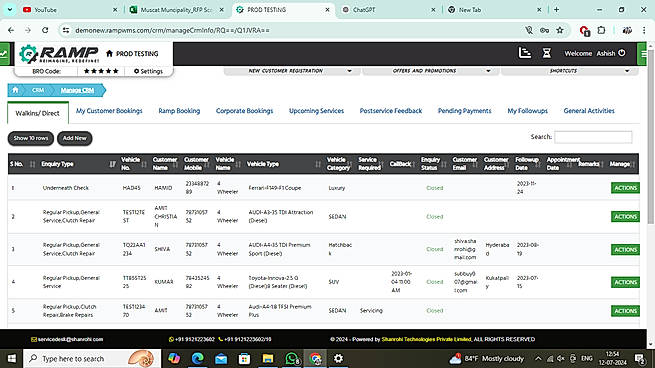Open Mail app from taskbar
The height and width of the screenshot is (368, 655).
coord(221,358)
